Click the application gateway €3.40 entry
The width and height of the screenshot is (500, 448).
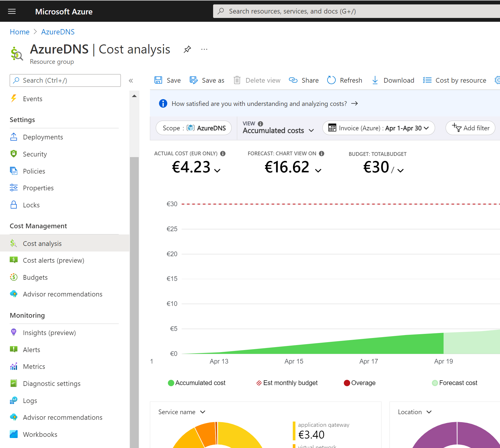click(x=322, y=431)
